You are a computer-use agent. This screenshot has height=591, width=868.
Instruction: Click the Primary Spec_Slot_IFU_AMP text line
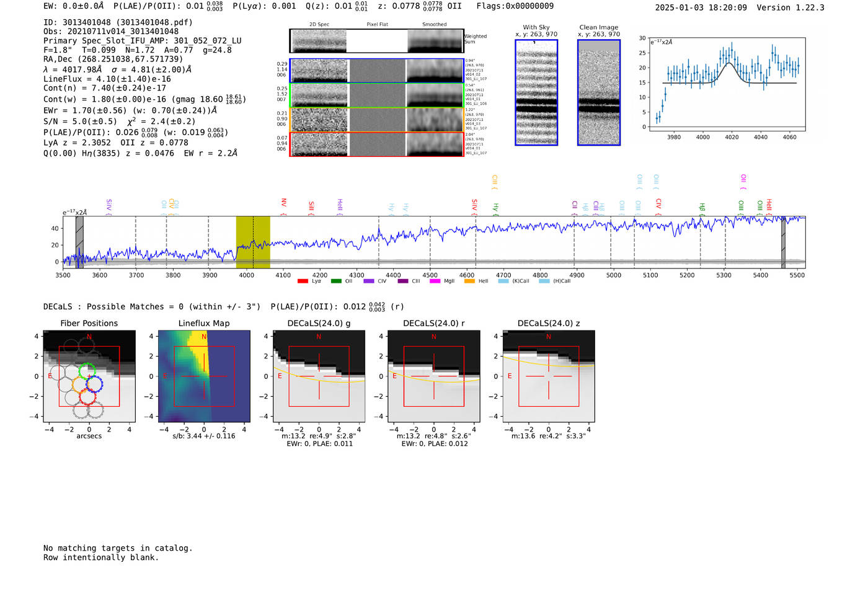tap(143, 40)
